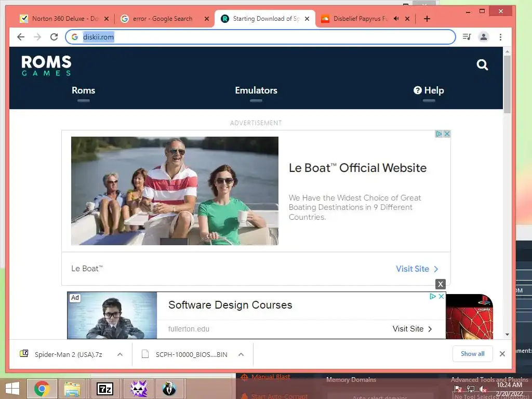
Task: Open the Roms navigation menu
Action: point(83,90)
